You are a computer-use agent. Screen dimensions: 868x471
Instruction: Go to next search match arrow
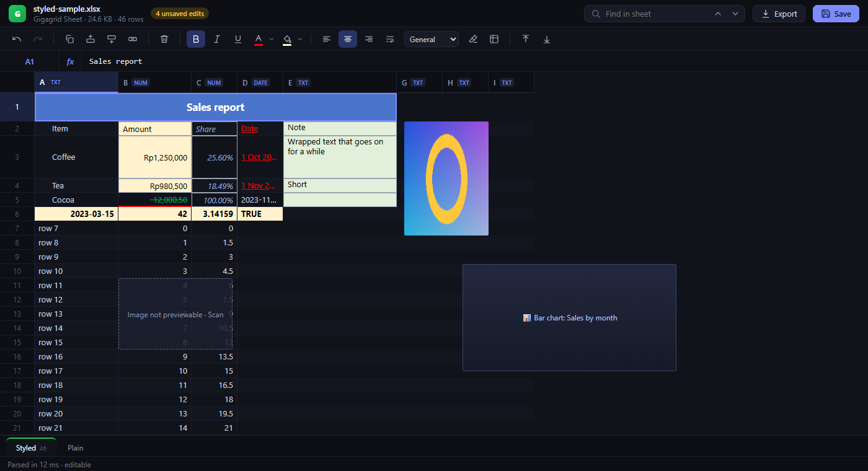coord(735,14)
